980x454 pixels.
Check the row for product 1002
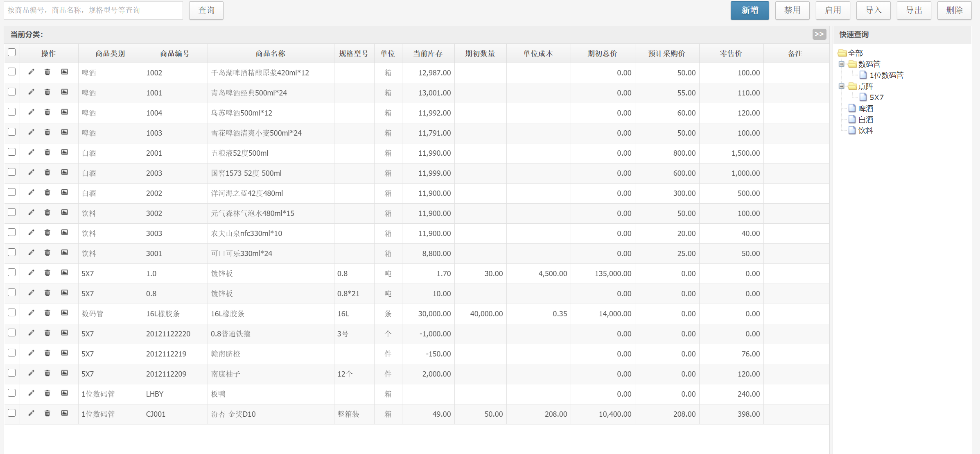[x=12, y=72]
